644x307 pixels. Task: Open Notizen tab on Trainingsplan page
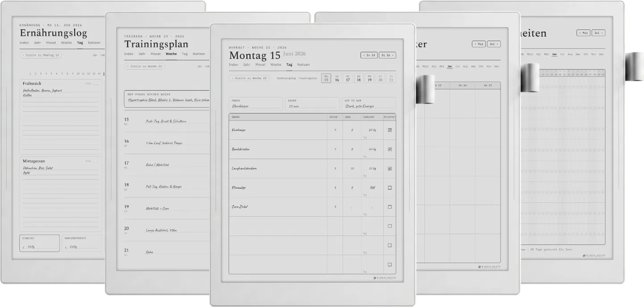click(199, 54)
